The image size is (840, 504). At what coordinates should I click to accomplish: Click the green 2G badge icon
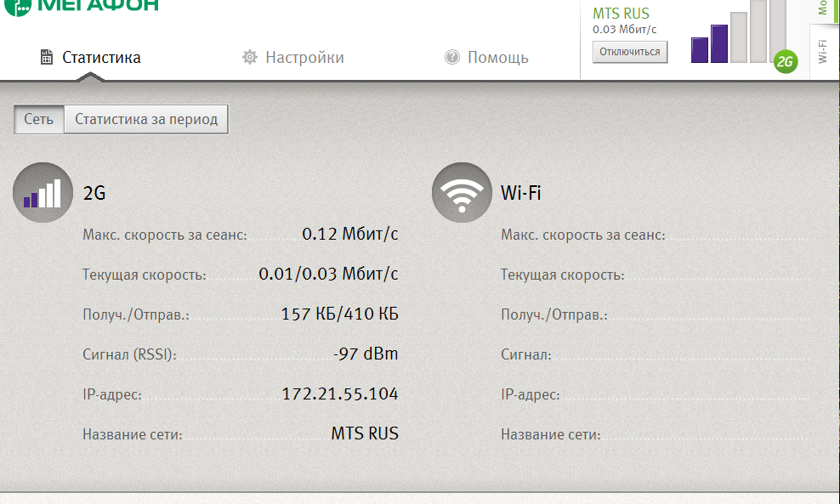(786, 61)
